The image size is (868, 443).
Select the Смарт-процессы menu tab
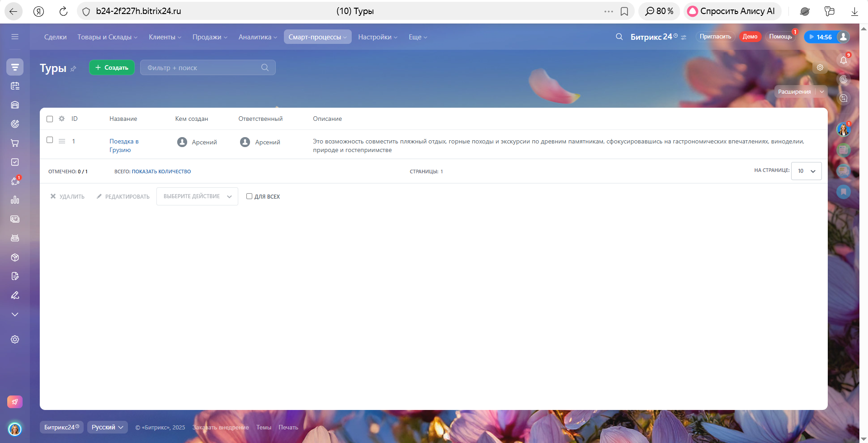[x=317, y=37]
